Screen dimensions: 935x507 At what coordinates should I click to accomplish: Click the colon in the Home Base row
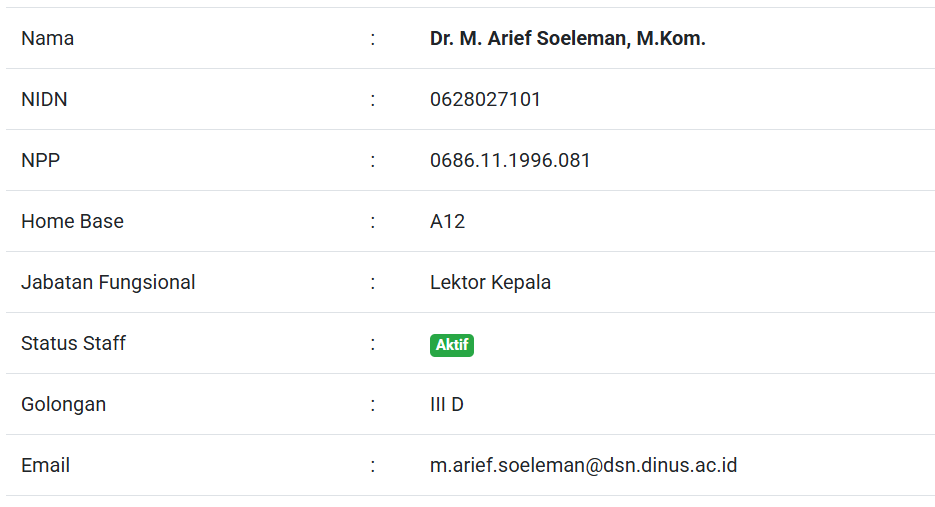[372, 222]
